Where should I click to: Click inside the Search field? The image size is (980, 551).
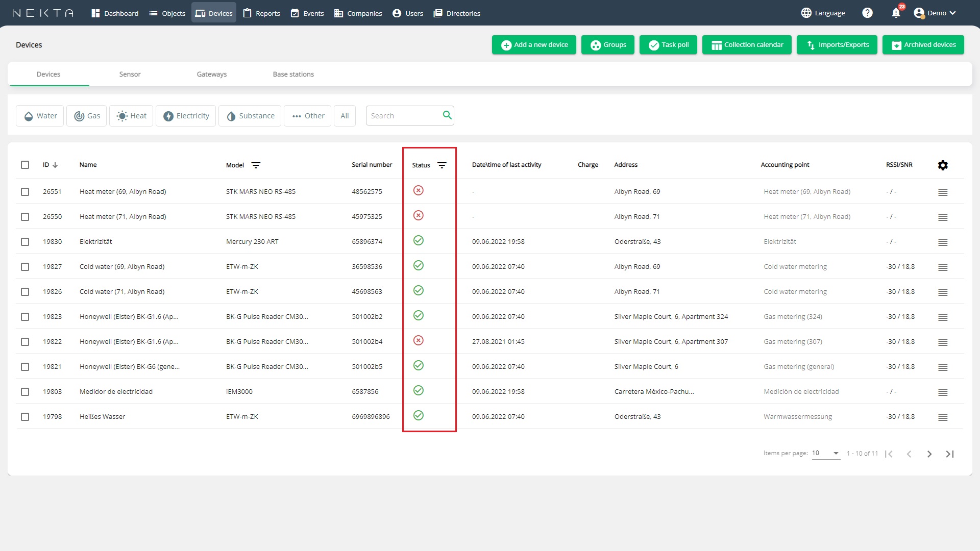(403, 115)
